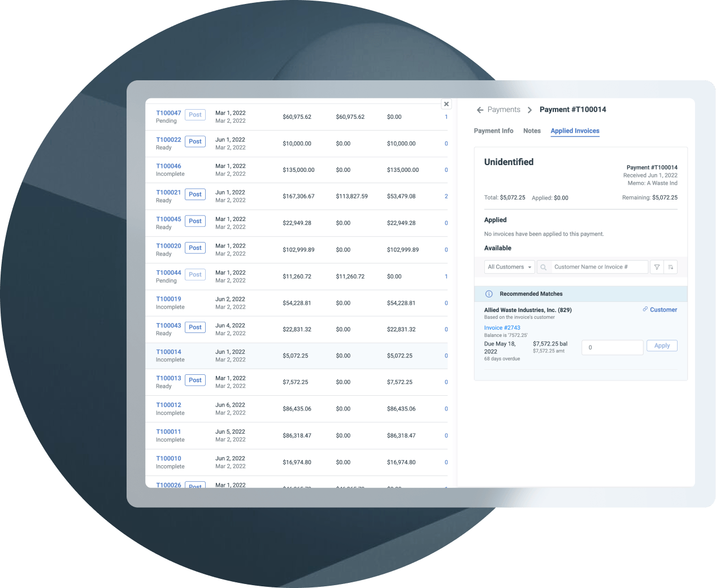Screen dimensions: 716x588
Task: Click the search magnifier icon
Action: click(x=544, y=267)
